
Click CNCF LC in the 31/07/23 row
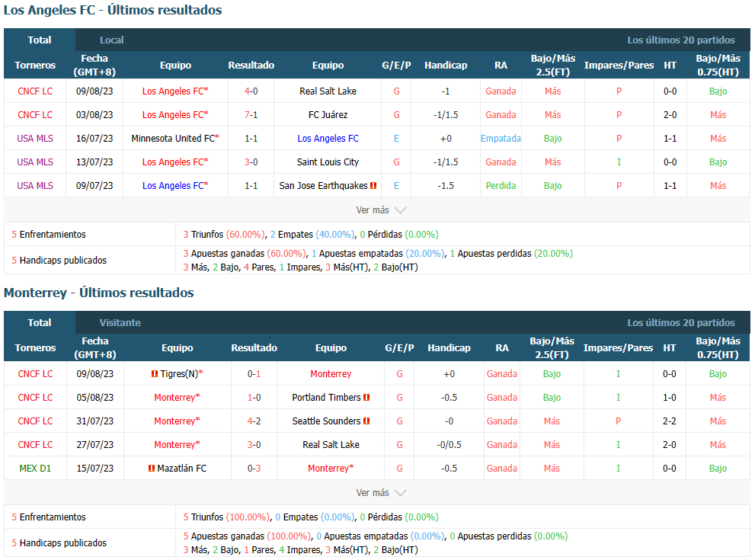35,421
